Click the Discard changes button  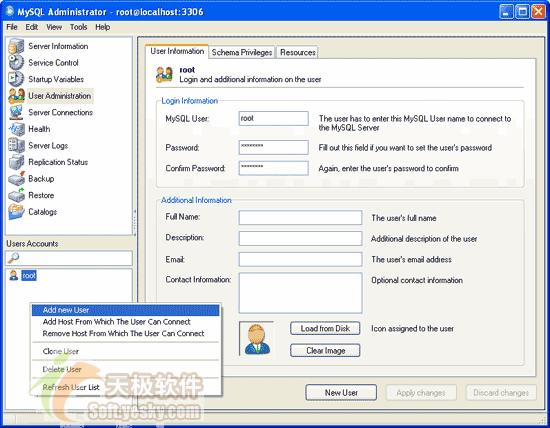point(501,393)
